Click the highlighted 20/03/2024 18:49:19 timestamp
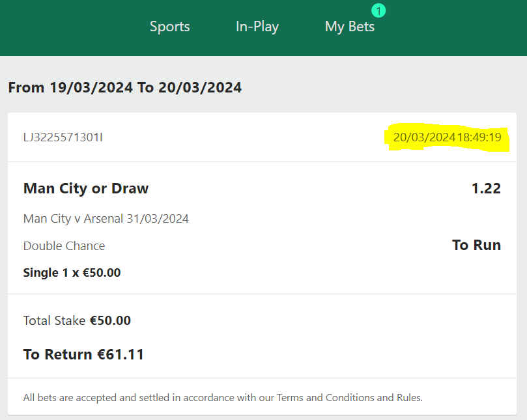 [447, 137]
